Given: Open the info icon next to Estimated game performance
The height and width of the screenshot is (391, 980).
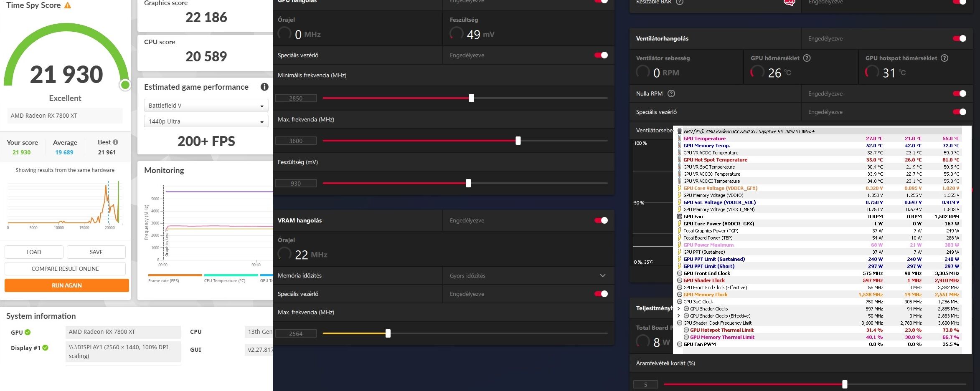Looking at the screenshot, I should click(264, 87).
